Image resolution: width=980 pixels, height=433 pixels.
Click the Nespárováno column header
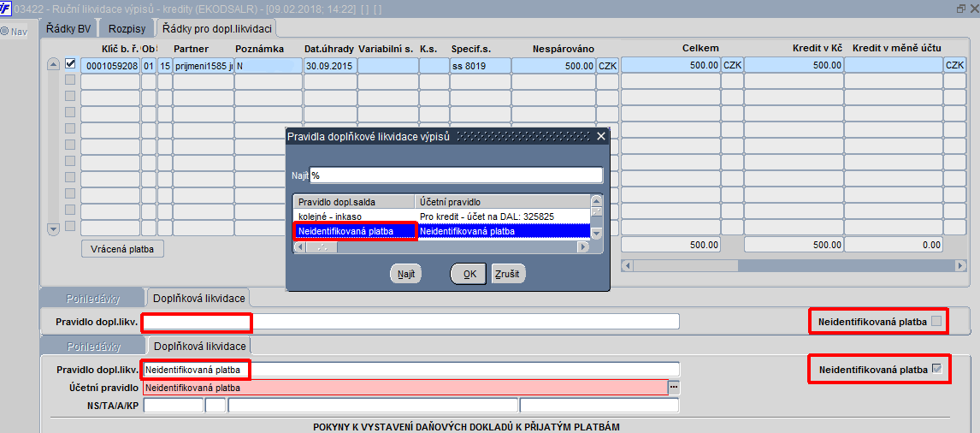(564, 48)
